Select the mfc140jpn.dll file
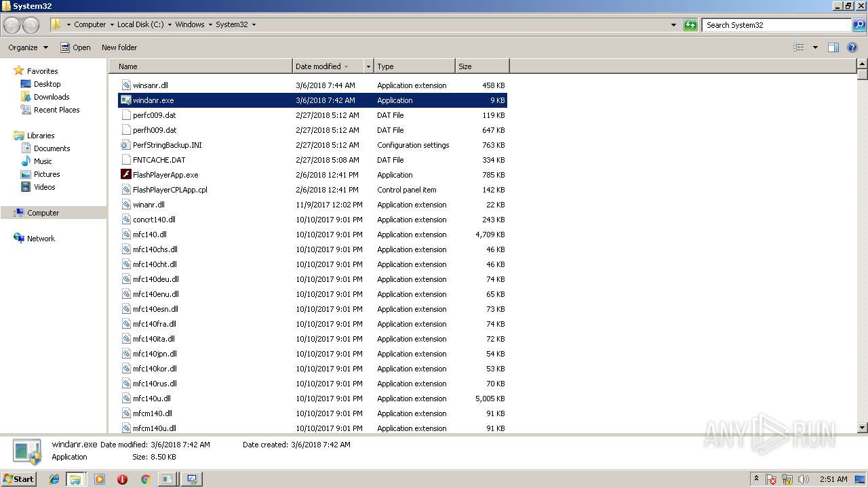The height and width of the screenshot is (488, 868). point(313,354)
